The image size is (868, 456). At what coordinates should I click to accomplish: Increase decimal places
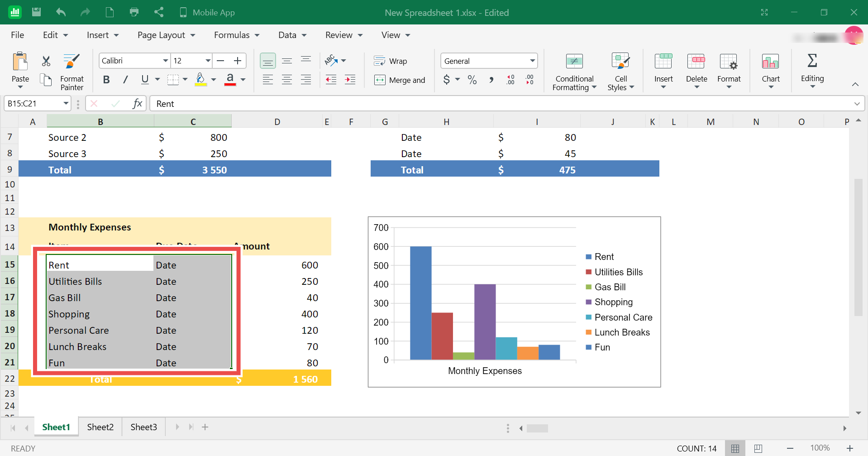pos(510,80)
